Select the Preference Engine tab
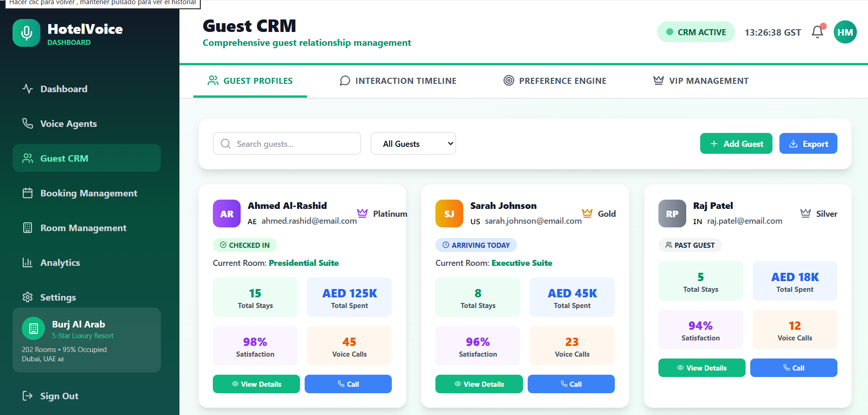Image resolution: width=868 pixels, height=415 pixels. coord(555,81)
